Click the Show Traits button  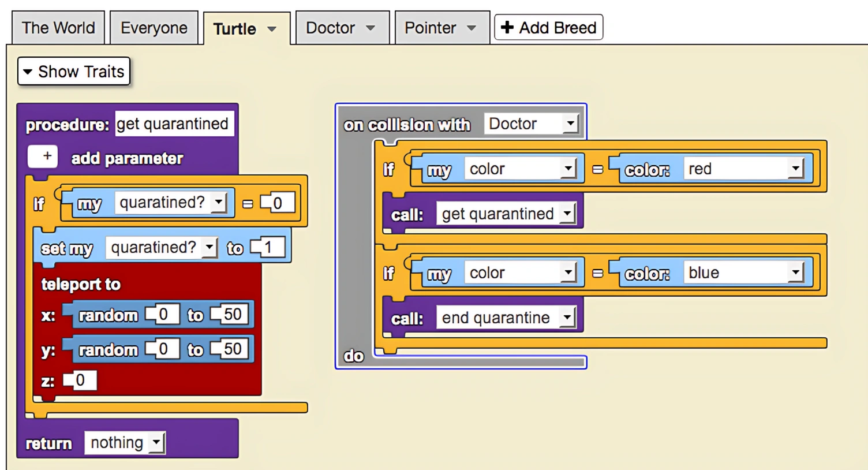pos(74,72)
